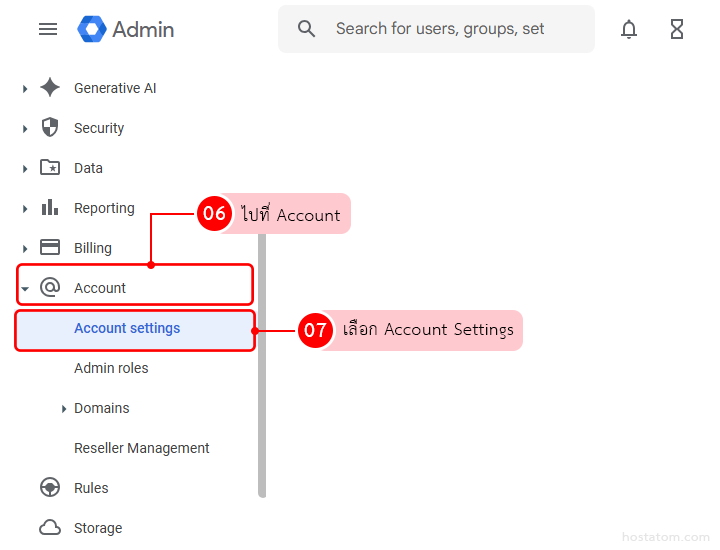Open Admin roles menu item

coord(111,368)
